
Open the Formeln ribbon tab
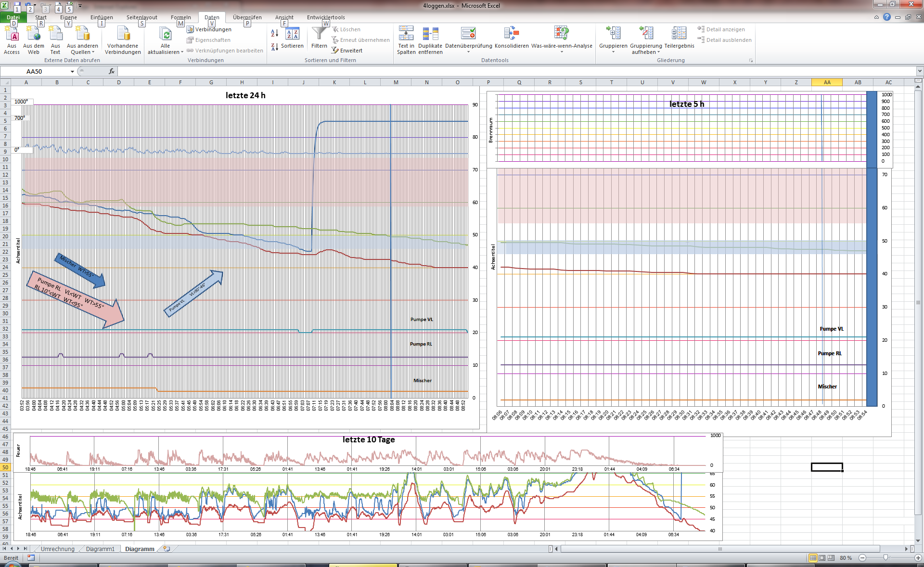180,17
